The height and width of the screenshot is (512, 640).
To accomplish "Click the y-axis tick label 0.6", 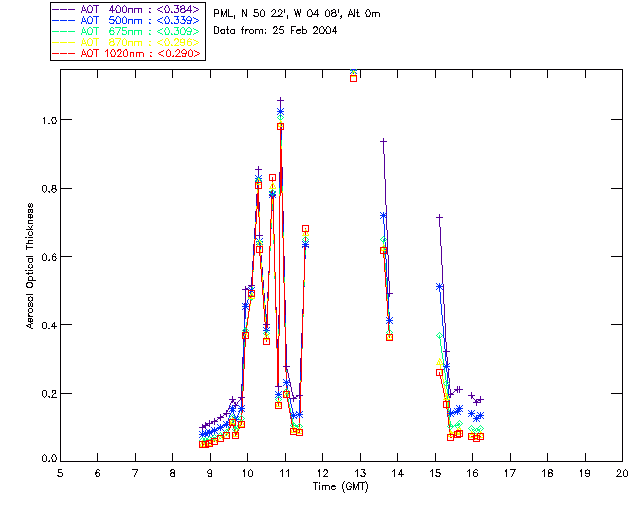I will click(49, 257).
